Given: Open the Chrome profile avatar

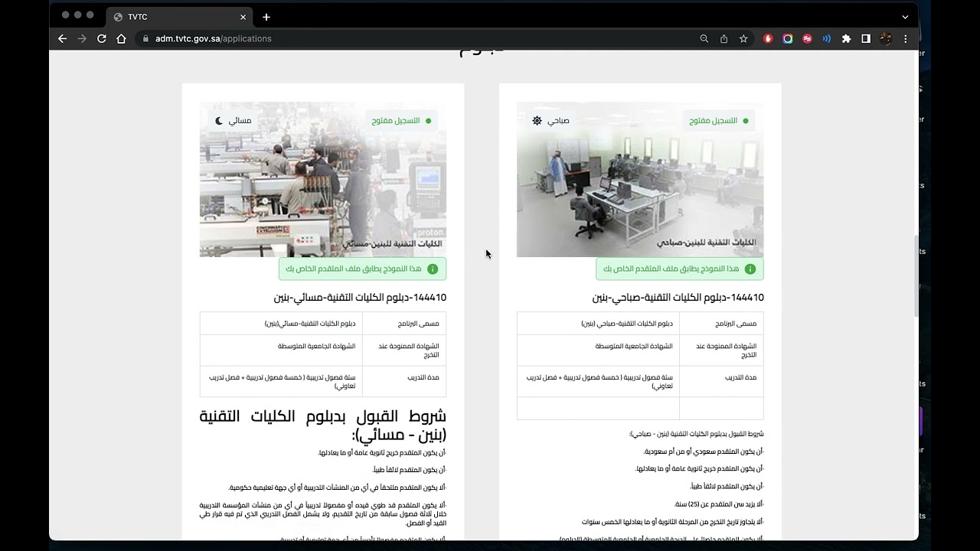Looking at the screenshot, I should coord(886,38).
